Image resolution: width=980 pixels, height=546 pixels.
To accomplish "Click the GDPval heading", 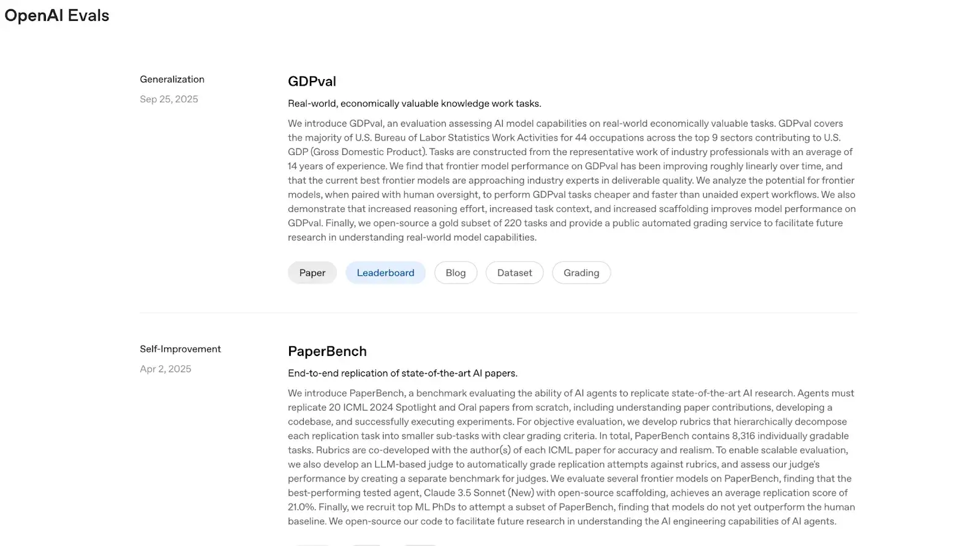I will (x=312, y=82).
